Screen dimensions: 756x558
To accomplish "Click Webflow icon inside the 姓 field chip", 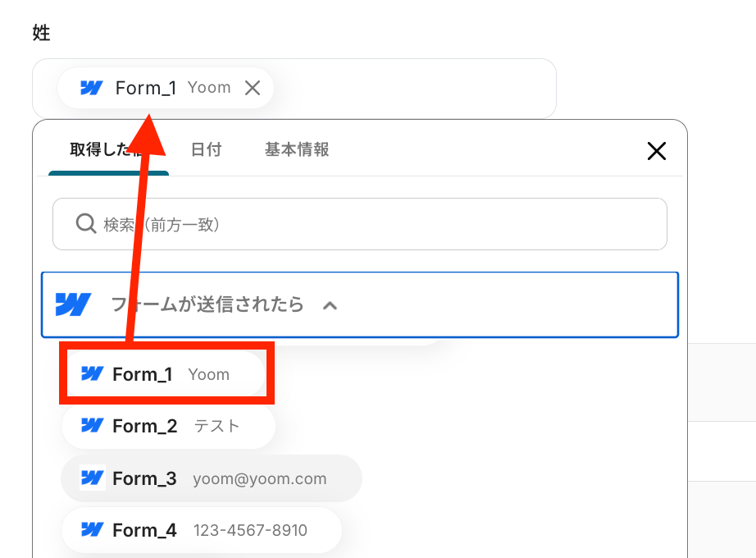I will pos(91,88).
